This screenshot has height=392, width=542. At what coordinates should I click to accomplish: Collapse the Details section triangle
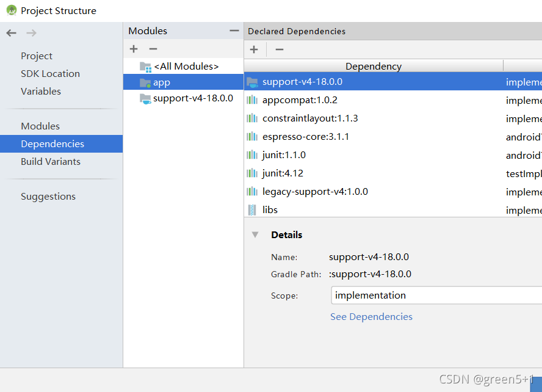255,234
